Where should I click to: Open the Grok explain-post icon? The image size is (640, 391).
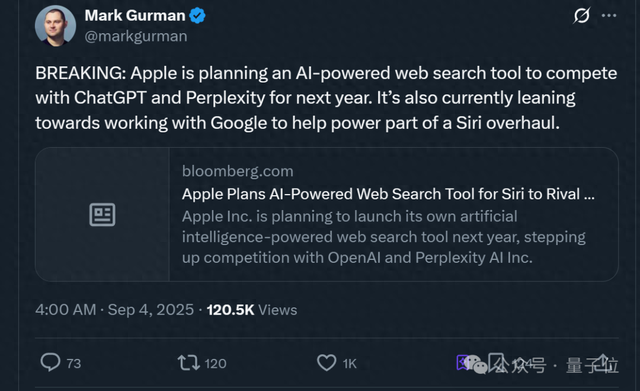coord(581,16)
